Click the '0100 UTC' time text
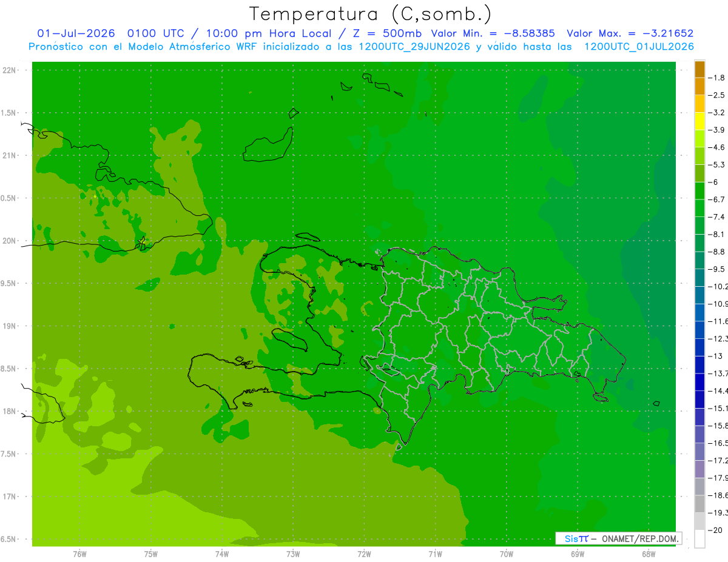Screen dimensions: 728x562 coord(156,33)
